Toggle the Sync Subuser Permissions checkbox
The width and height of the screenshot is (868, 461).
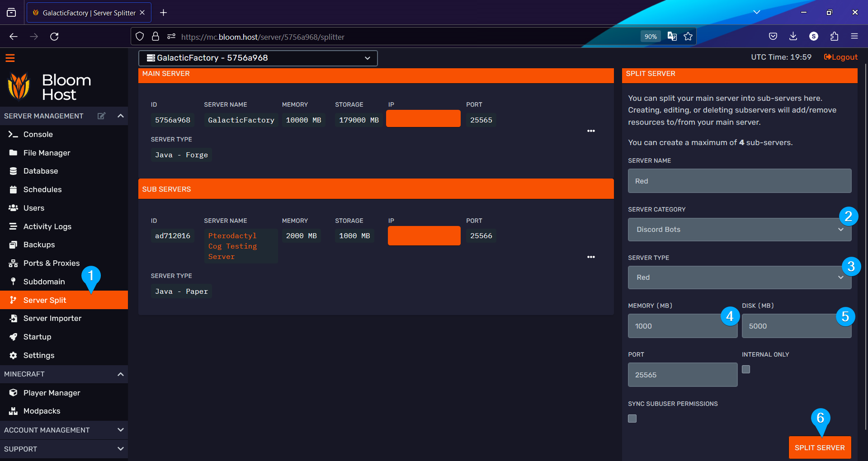tap(632, 419)
